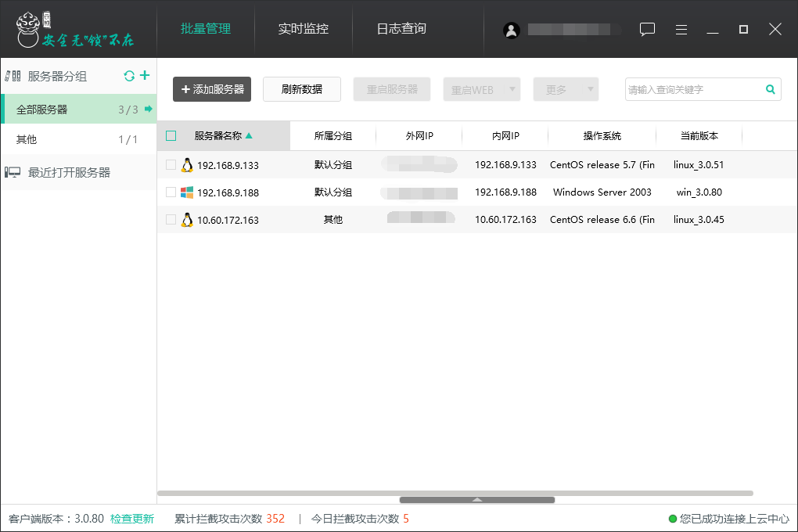This screenshot has width=798, height=532.
Task: Click the Linux penguin icon for 192.168.9.133
Action: coord(188,165)
